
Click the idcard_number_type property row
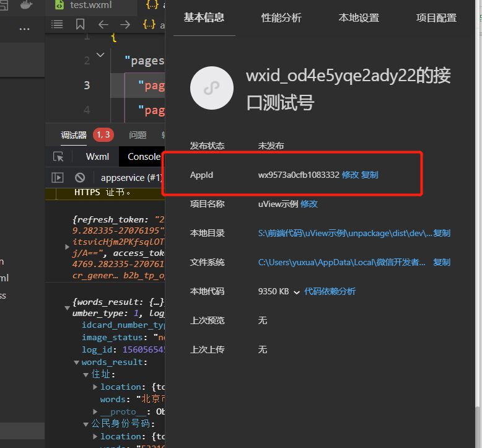pyautogui.click(x=123, y=325)
